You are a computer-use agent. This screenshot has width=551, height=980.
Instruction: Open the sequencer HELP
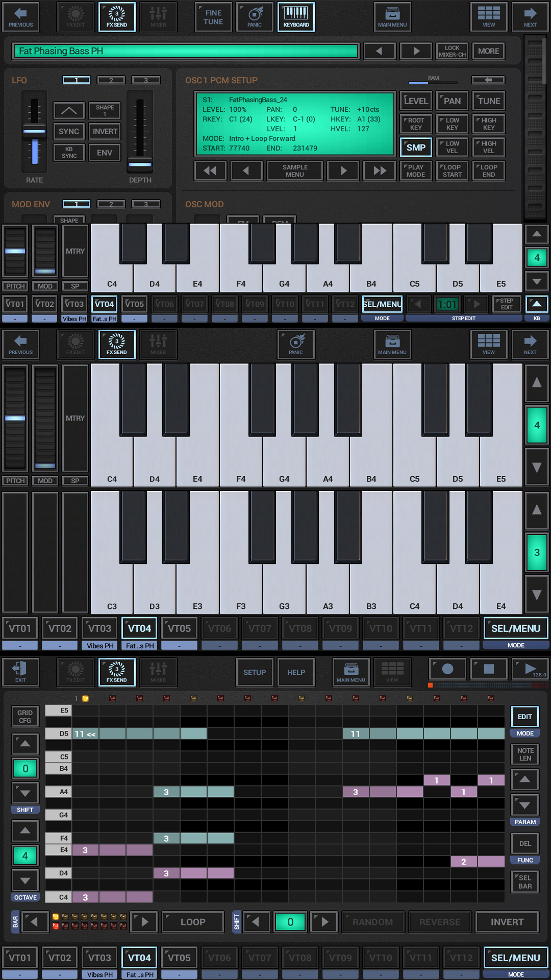coord(296,672)
